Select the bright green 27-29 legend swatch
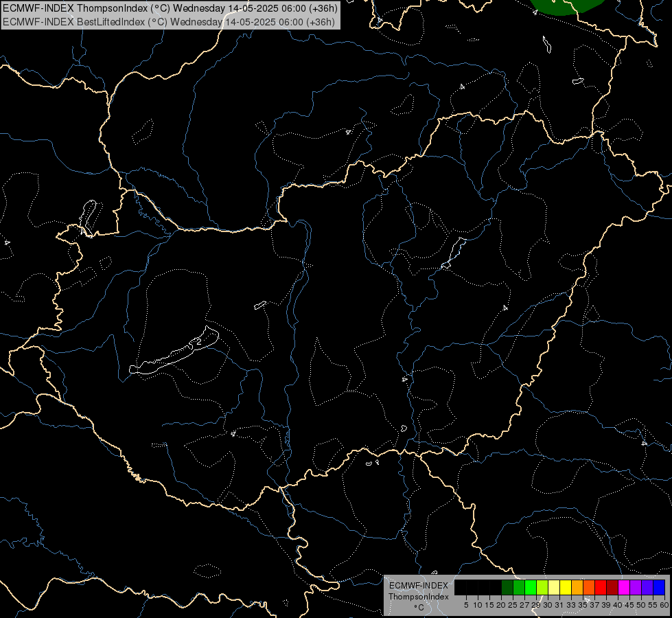 [531, 587]
